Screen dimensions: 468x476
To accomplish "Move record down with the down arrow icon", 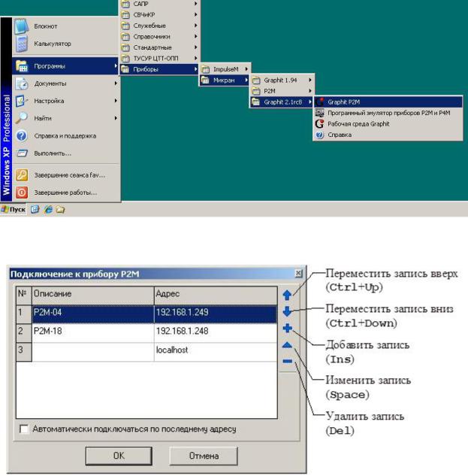I will click(x=287, y=311).
